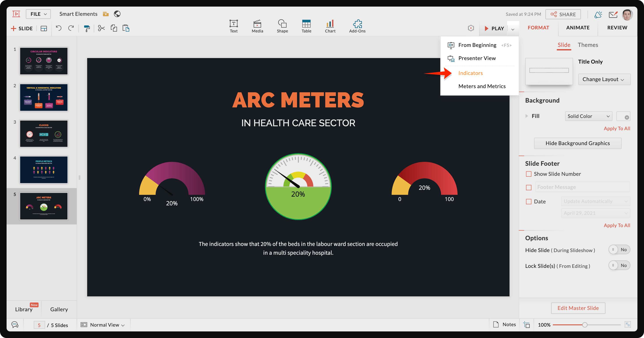Screen dimensions: 644x338
Task: Insert a Shape
Action: [282, 26]
